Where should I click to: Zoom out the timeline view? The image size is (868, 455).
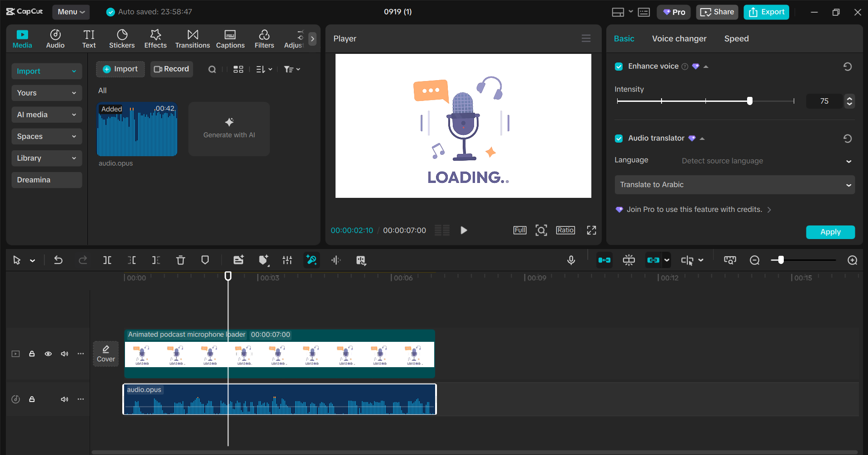pyautogui.click(x=754, y=260)
